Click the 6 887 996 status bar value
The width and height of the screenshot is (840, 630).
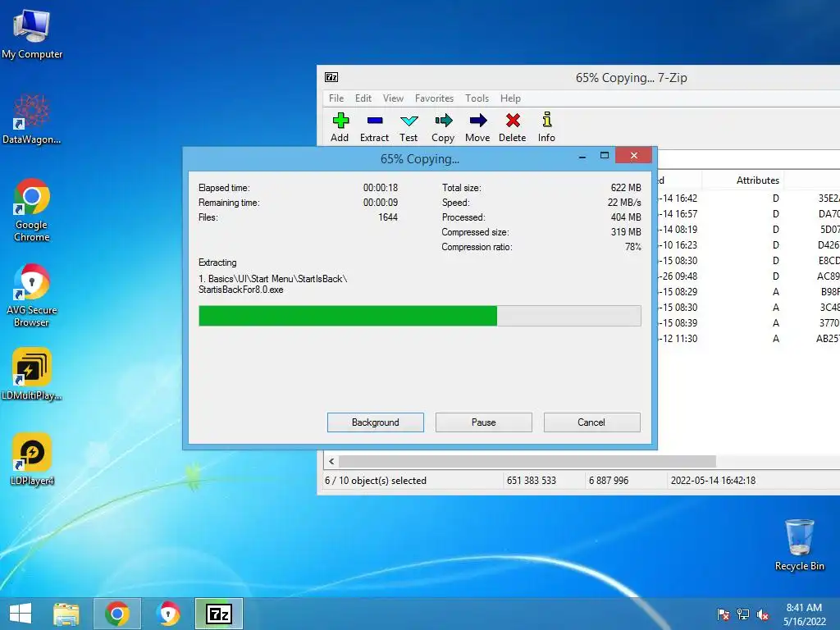point(609,481)
